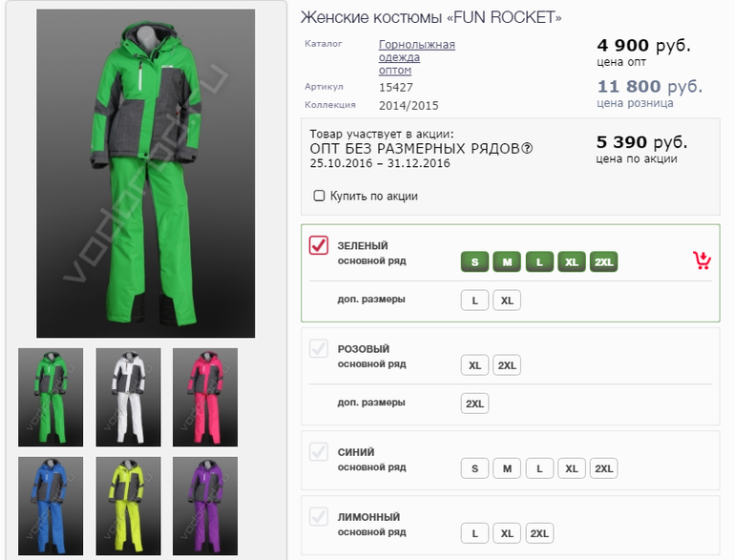
Task: Enable the Купить по акции checkbox
Action: (320, 196)
